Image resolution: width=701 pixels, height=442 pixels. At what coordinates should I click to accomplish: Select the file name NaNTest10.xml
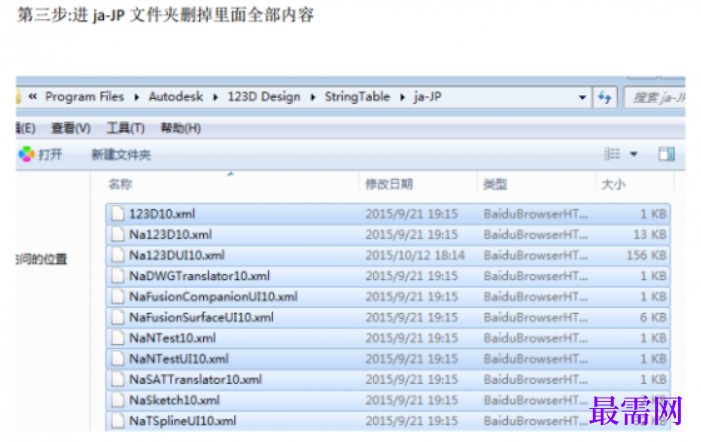(x=172, y=338)
